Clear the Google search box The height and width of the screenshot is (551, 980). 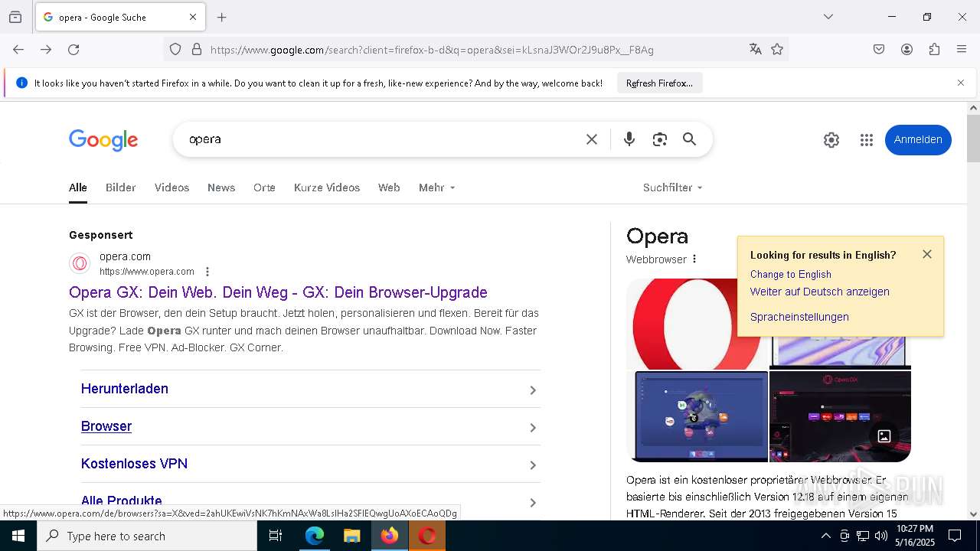coord(592,139)
